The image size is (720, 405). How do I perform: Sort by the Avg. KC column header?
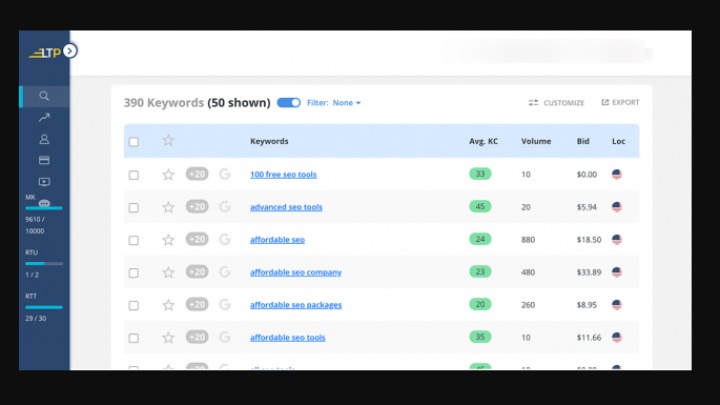coord(484,141)
